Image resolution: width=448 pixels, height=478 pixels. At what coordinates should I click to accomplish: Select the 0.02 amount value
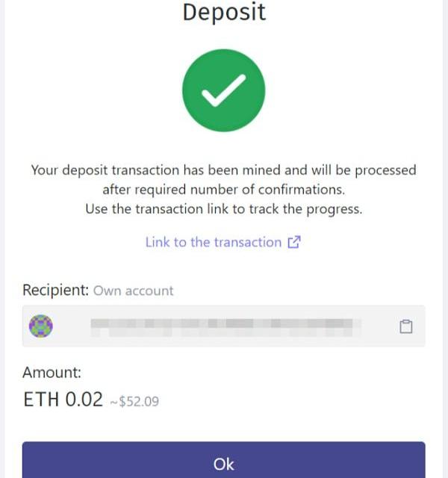[84, 400]
